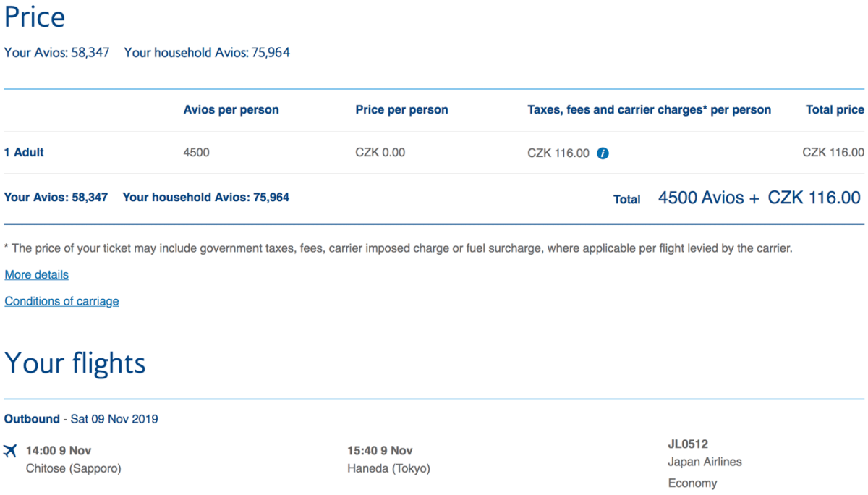Select the JL0512 flight number
This screenshot has width=868, height=495.
688,444
